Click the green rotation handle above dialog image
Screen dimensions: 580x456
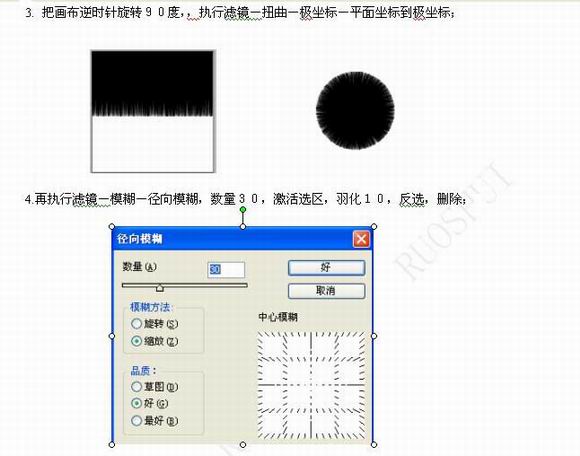click(x=243, y=210)
